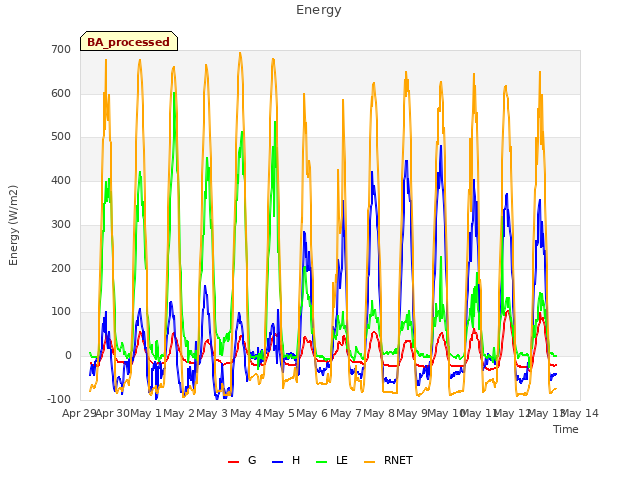Image resolution: width=640 pixels, height=480 pixels.
Task: Toggle the G series legend entry
Action: (x=242, y=460)
